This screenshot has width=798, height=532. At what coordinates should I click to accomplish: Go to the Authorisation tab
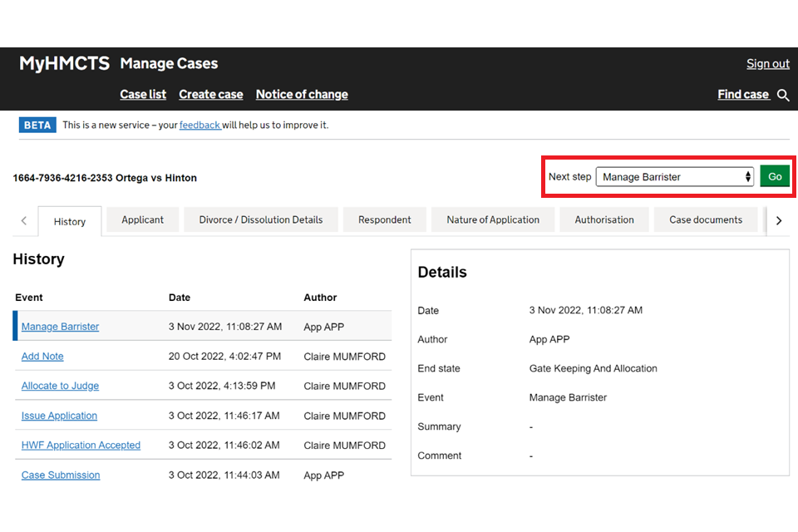pyautogui.click(x=604, y=219)
